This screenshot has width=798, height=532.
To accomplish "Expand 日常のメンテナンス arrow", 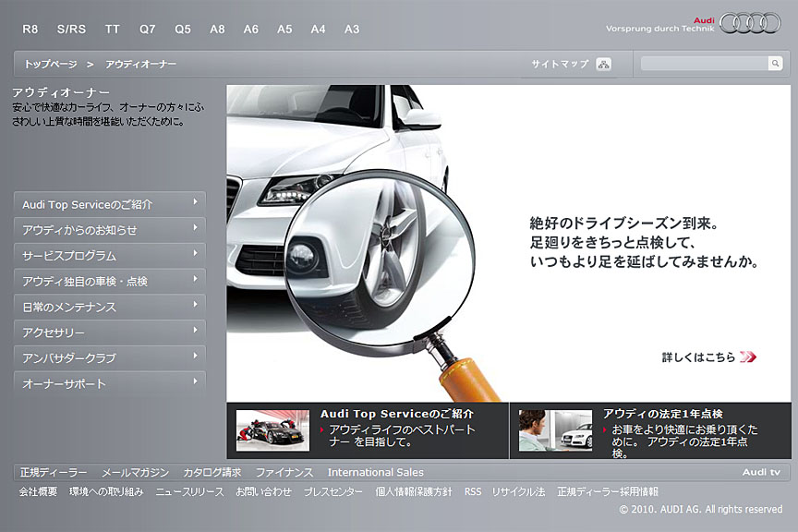I will pos(195,305).
